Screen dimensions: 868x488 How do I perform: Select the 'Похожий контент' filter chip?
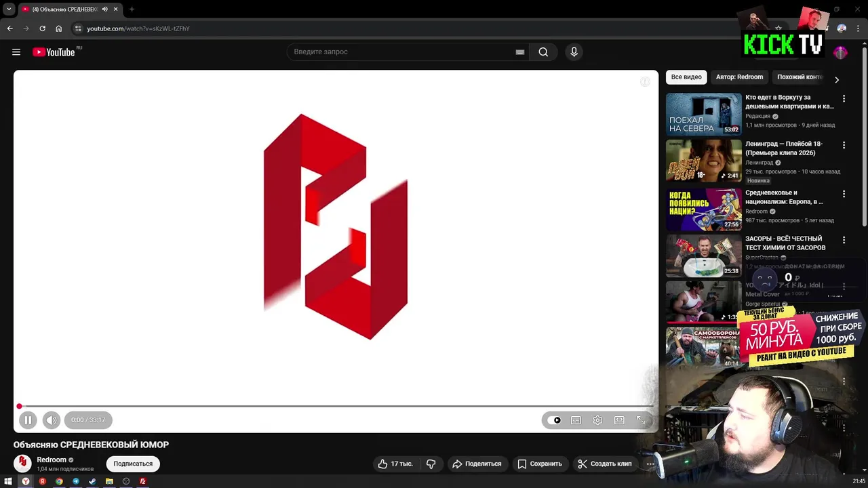click(800, 77)
